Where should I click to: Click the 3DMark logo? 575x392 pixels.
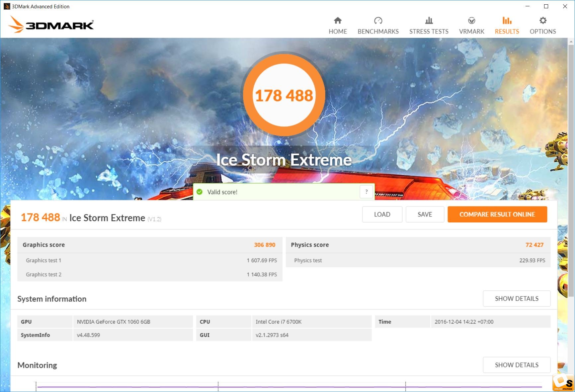(x=51, y=25)
